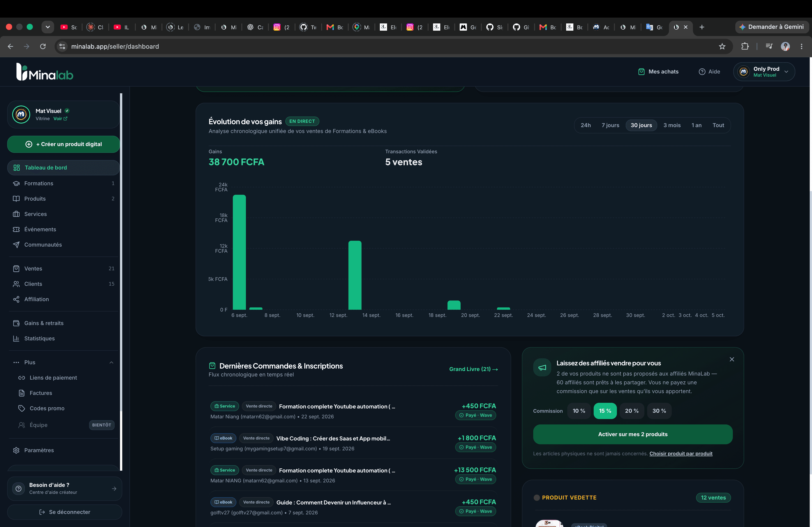812x527 pixels.
Task: Select the 10 % commission option
Action: click(579, 411)
